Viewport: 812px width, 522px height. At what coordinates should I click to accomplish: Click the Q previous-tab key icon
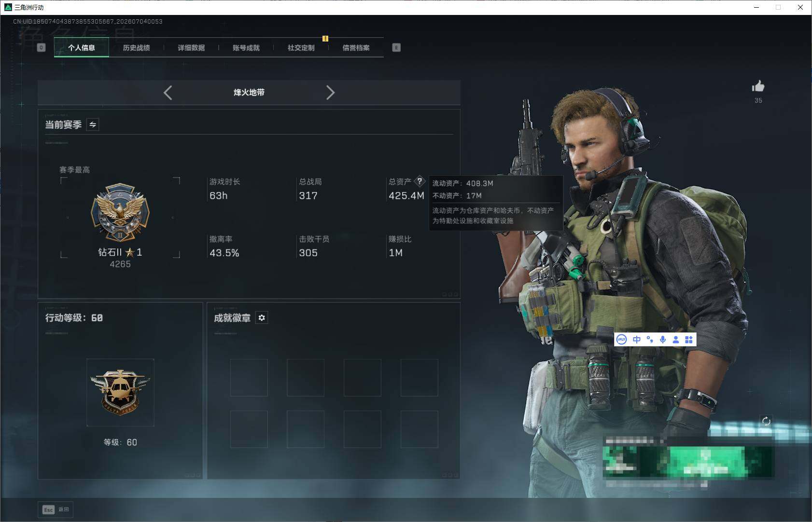41,48
